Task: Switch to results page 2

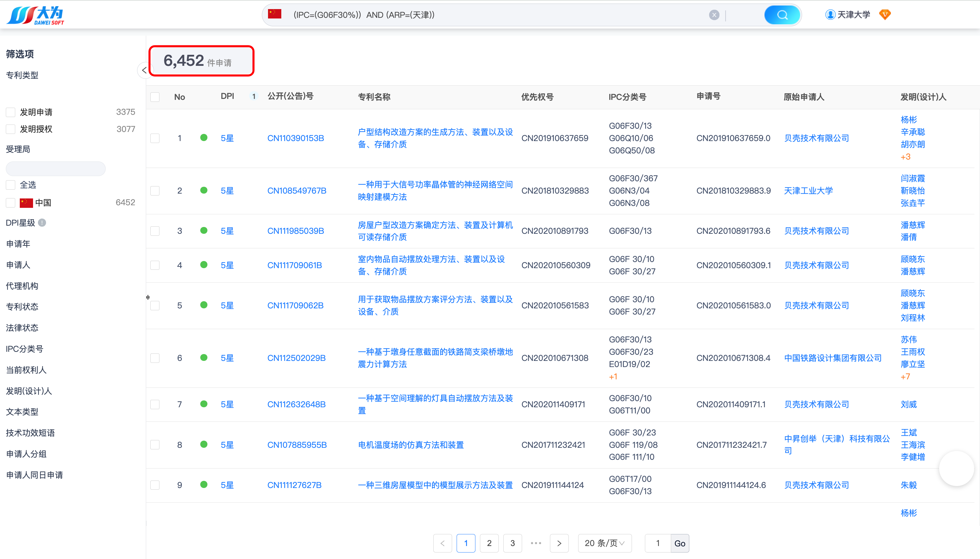Action: tap(489, 543)
